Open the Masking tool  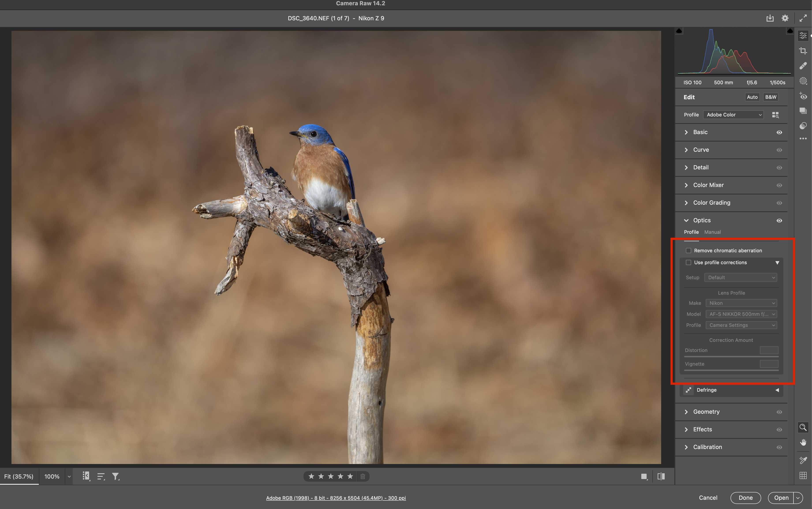803,81
